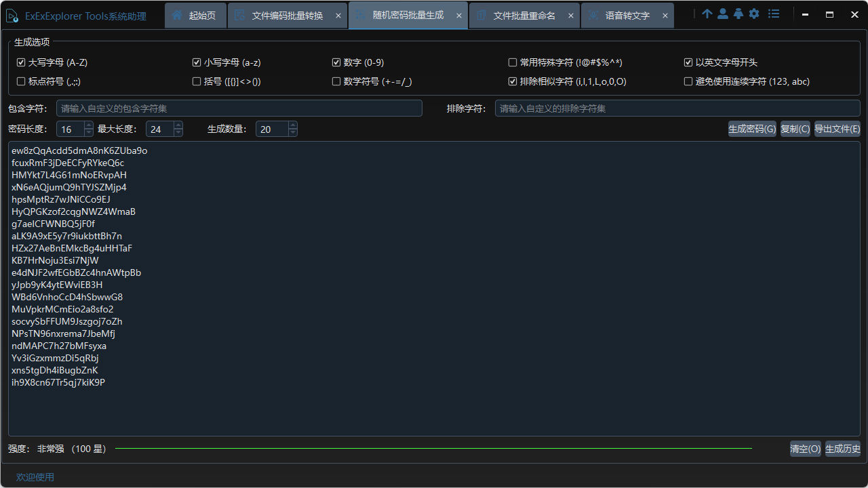Close the 随机密码批量生成 tab
The width and height of the screenshot is (868, 488).
(x=459, y=16)
